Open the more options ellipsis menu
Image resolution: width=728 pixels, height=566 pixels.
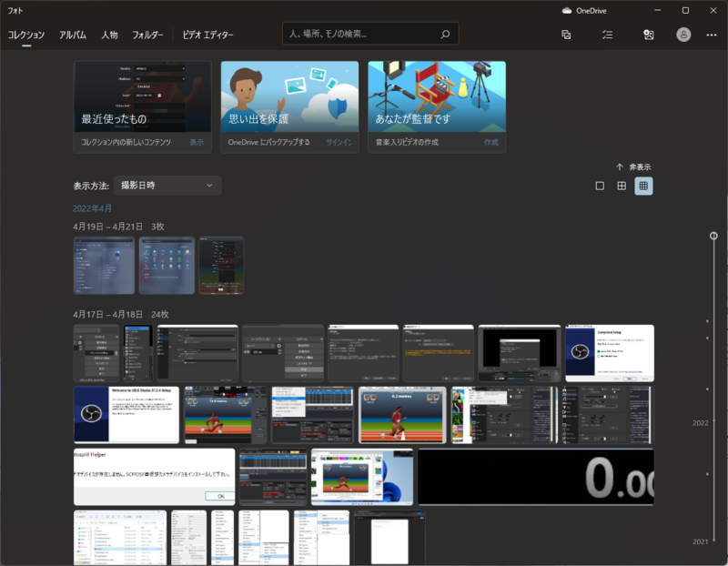(712, 35)
